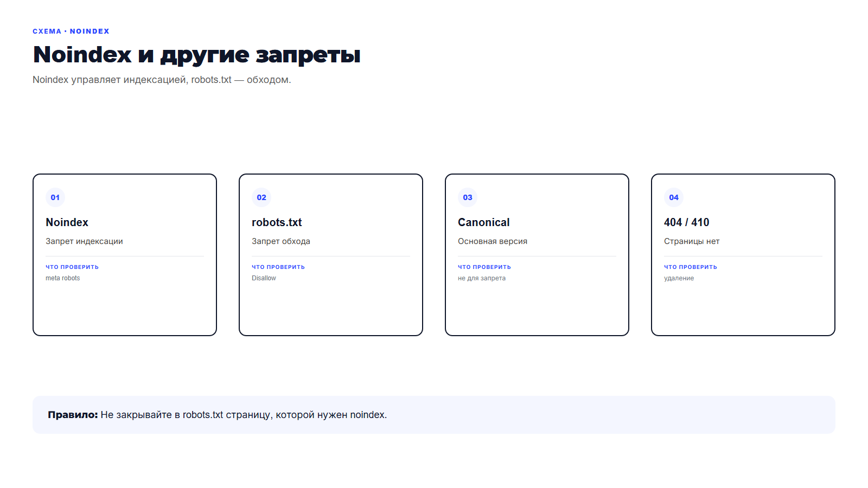Screen dimensions: 868x488
Task: Click the 02 number badge
Action: pos(261,197)
